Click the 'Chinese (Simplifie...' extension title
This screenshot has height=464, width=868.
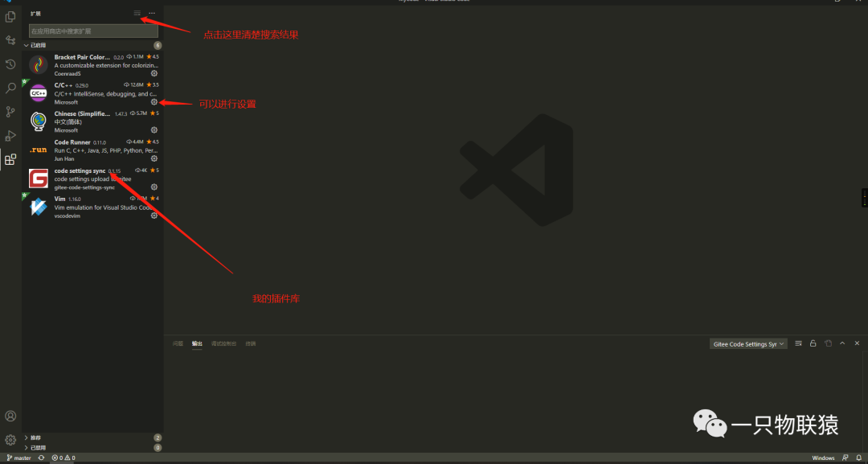tap(82, 113)
